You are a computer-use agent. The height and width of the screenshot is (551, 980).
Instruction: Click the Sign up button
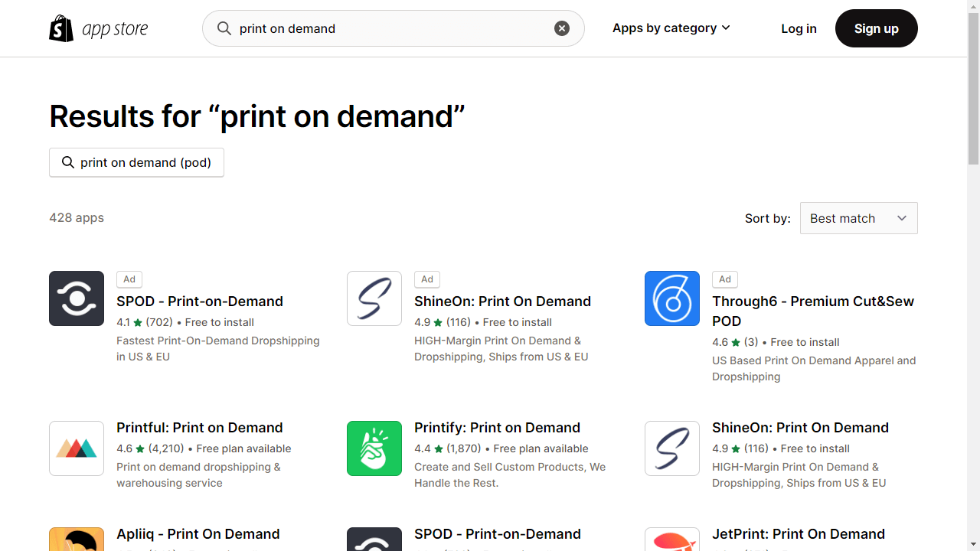click(877, 28)
